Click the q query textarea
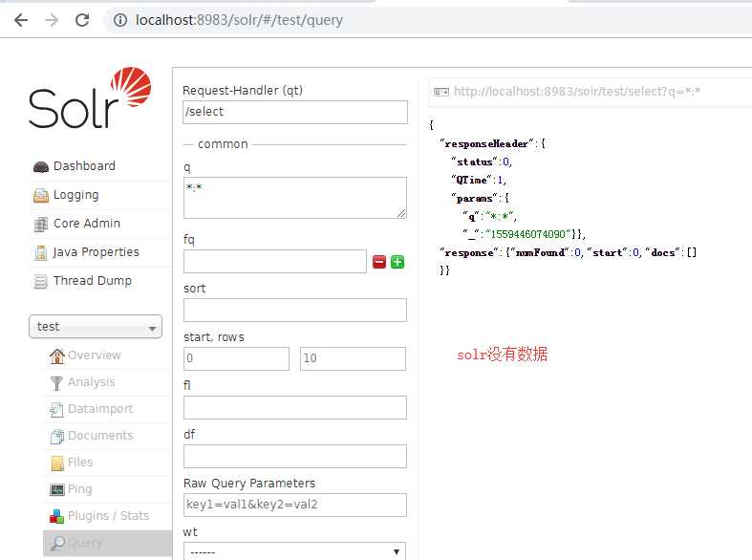 coord(295,198)
